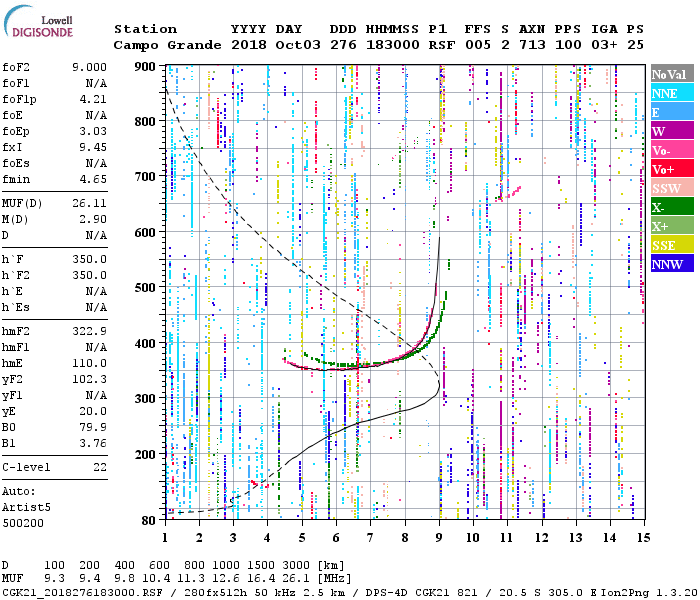This screenshot has width=700, height=600.
Task: Click the 80 km height axis label
Action: click(148, 520)
